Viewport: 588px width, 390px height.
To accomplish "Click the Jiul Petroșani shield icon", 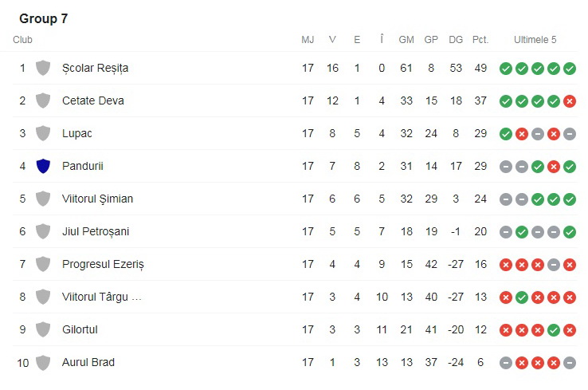I will click(x=43, y=231).
